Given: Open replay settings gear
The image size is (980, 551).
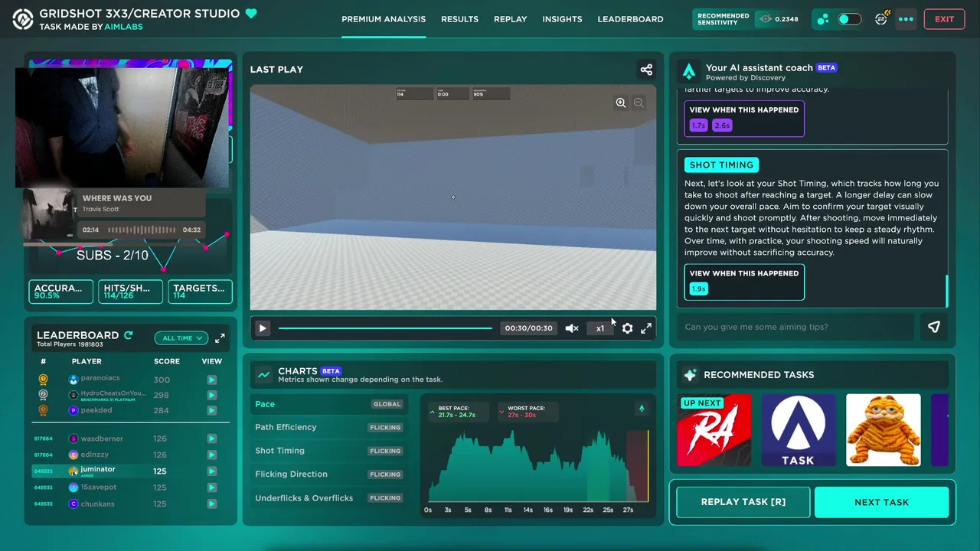Looking at the screenshot, I should pos(627,328).
